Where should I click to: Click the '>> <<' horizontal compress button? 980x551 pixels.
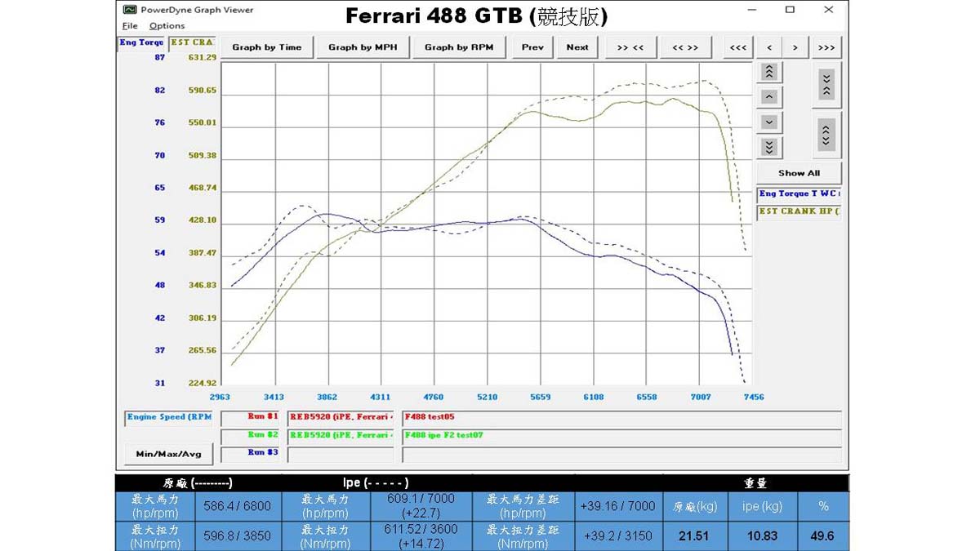point(630,47)
